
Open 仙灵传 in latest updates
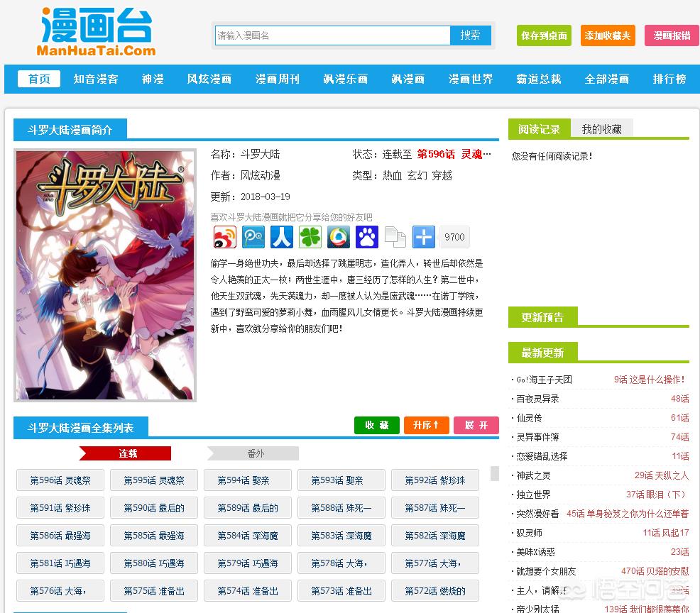coord(529,418)
